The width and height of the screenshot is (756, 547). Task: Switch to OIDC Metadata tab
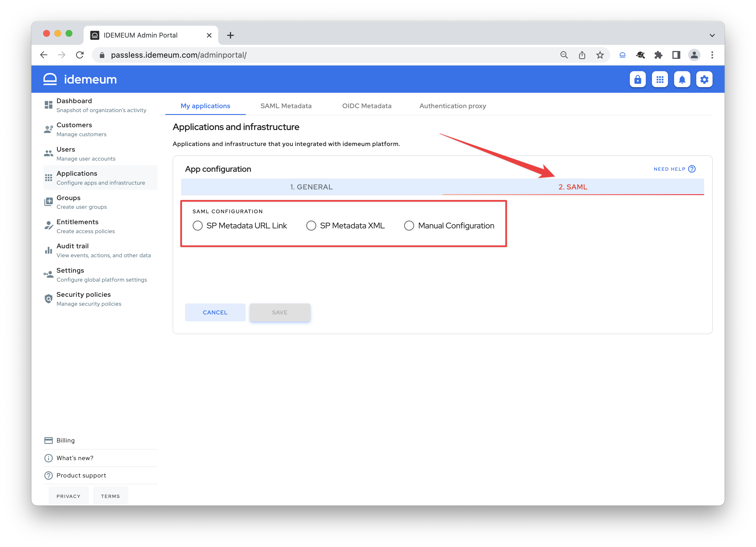coord(367,106)
